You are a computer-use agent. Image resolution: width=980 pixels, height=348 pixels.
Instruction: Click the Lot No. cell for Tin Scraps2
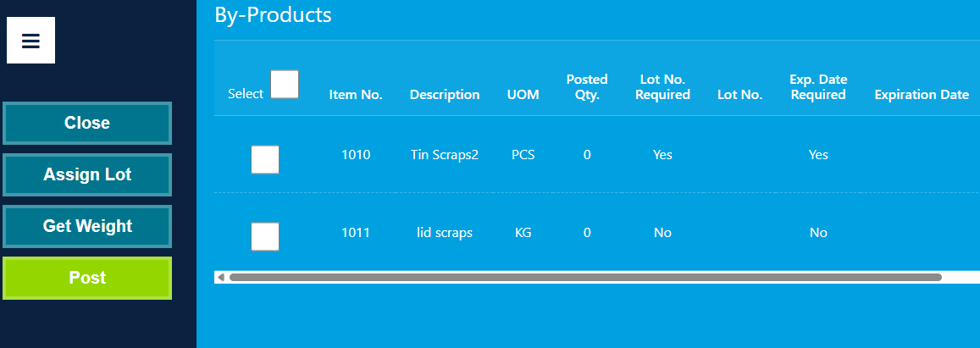pos(740,155)
